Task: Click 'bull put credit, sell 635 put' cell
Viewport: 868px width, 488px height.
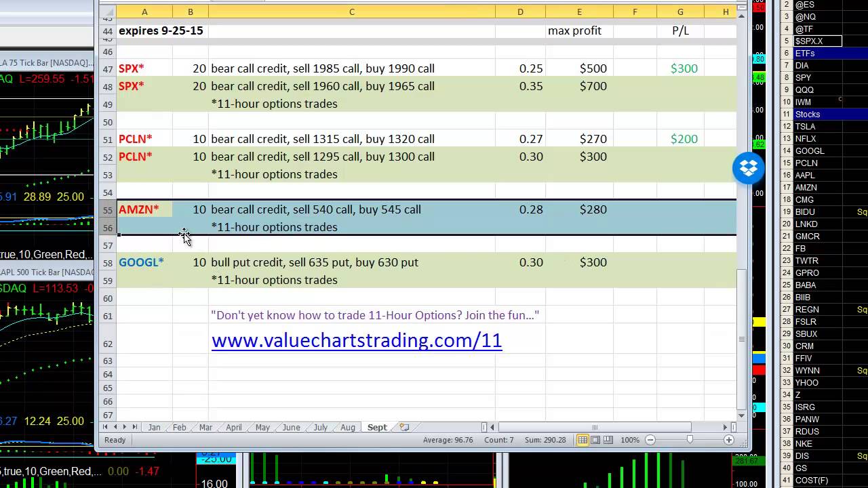Action: click(x=351, y=262)
